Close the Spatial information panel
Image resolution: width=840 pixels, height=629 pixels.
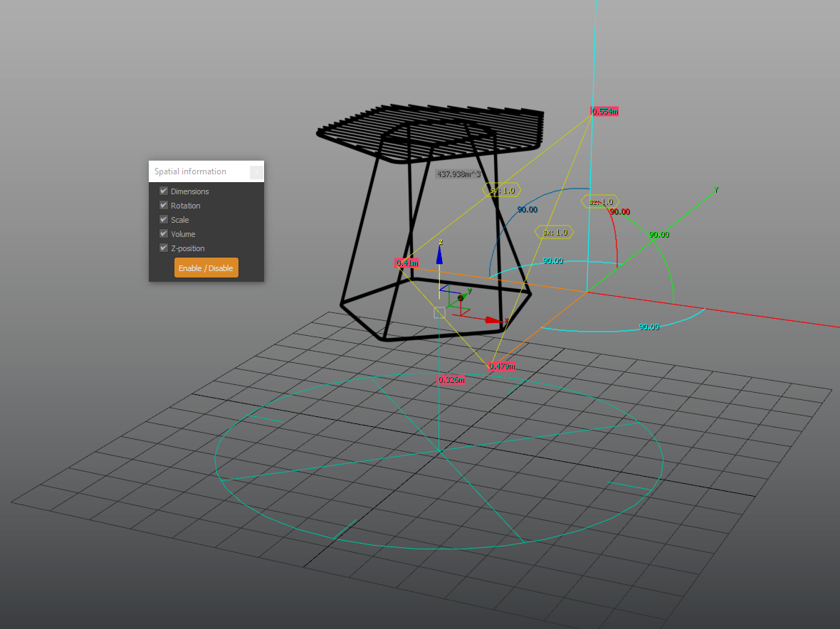click(256, 172)
